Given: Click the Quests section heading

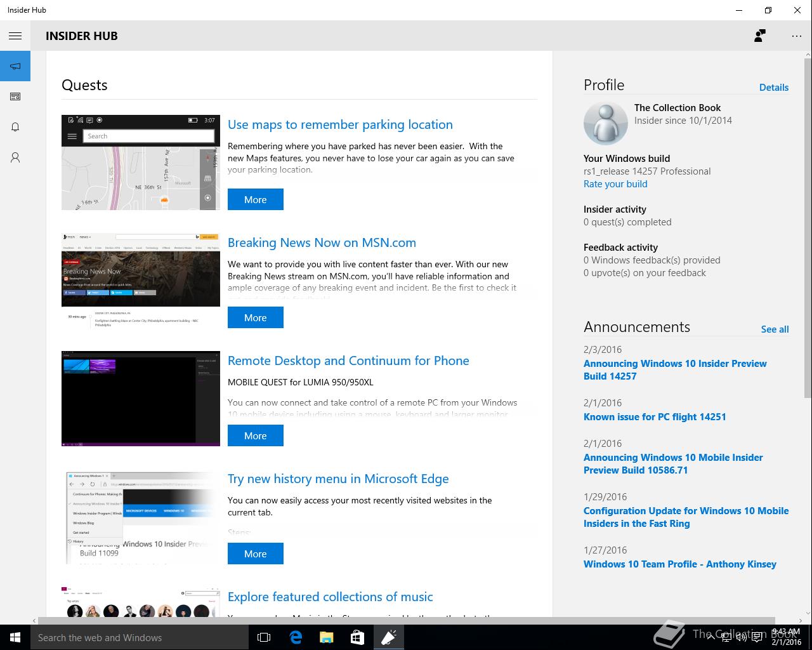Looking at the screenshot, I should point(84,85).
